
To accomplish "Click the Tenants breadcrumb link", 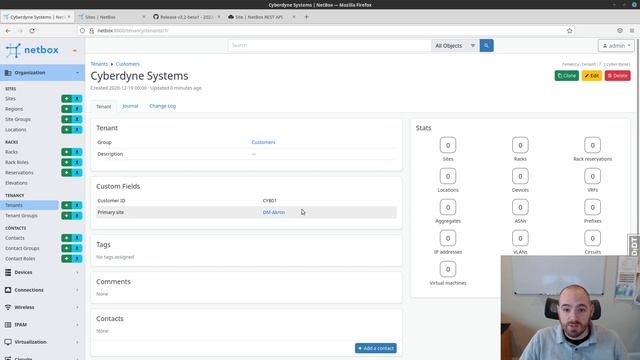I will click(x=99, y=64).
